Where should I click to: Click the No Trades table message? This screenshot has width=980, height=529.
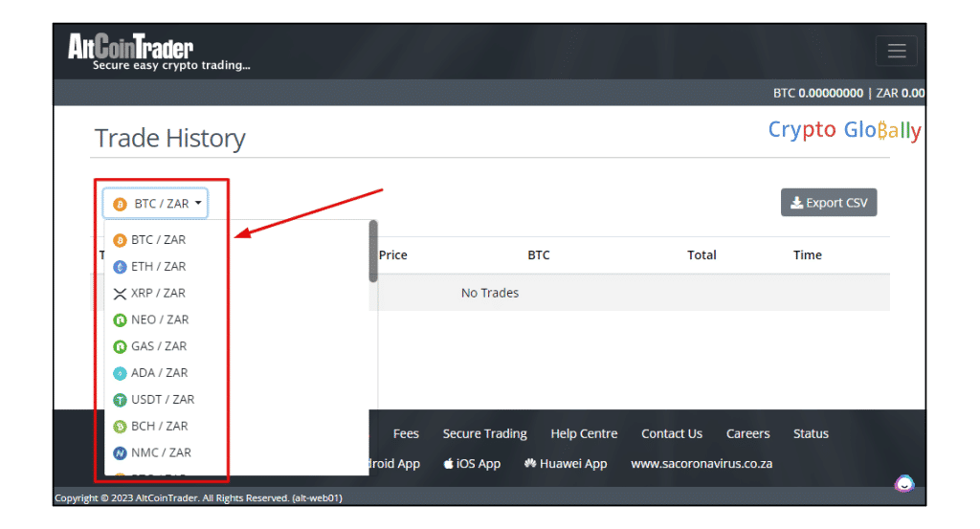(x=489, y=293)
